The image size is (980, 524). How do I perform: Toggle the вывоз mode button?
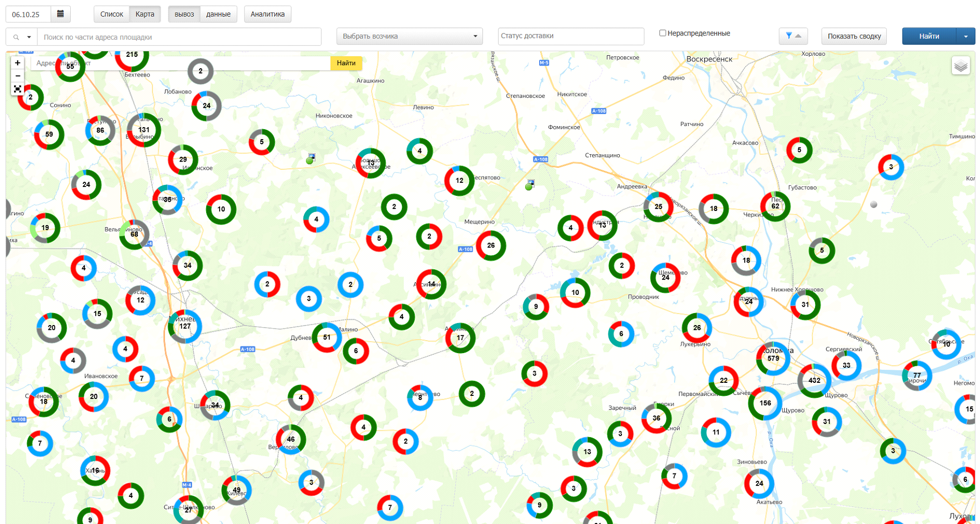click(x=184, y=14)
